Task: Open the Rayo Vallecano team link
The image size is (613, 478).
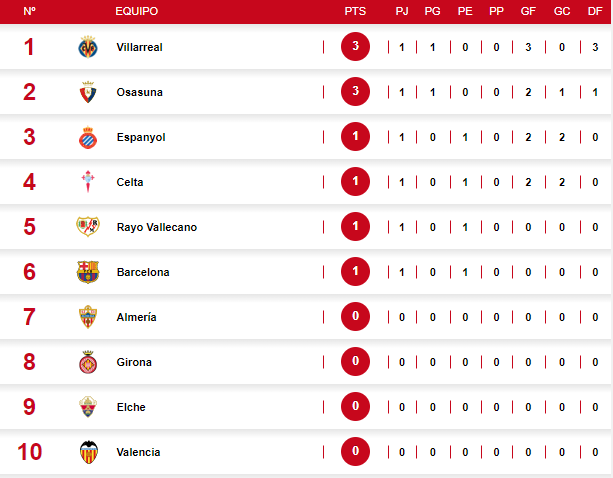Action: point(156,227)
